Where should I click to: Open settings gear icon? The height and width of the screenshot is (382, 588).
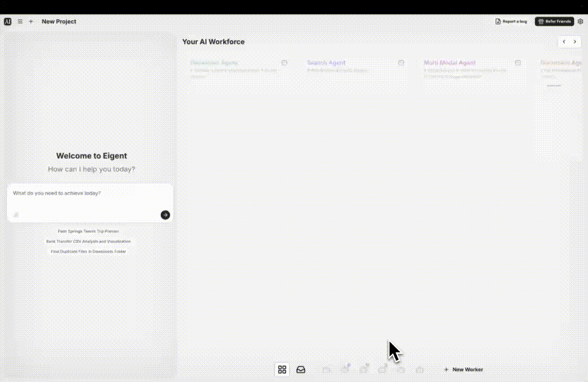(581, 21)
